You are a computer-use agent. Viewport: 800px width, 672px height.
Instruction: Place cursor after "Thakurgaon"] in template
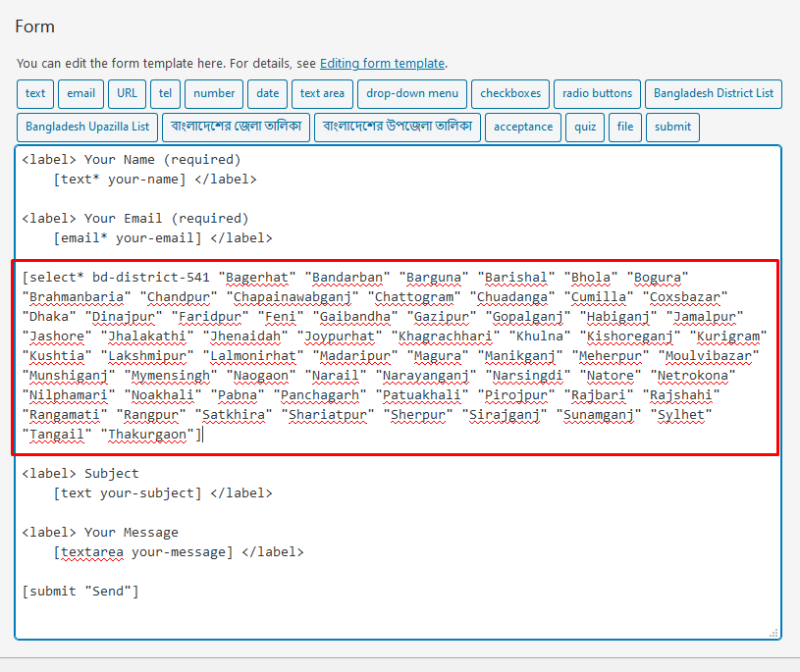(203, 435)
